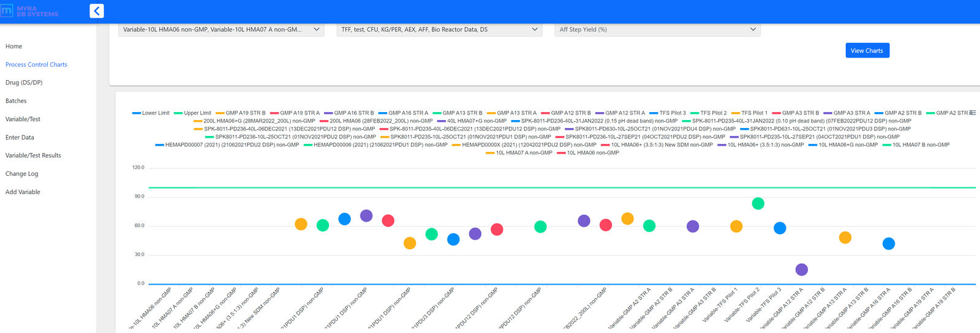The width and height of the screenshot is (980, 333).
Task: Toggle SPK8011-PD235-10L-25OCT21 legend entry
Action: [466, 137]
